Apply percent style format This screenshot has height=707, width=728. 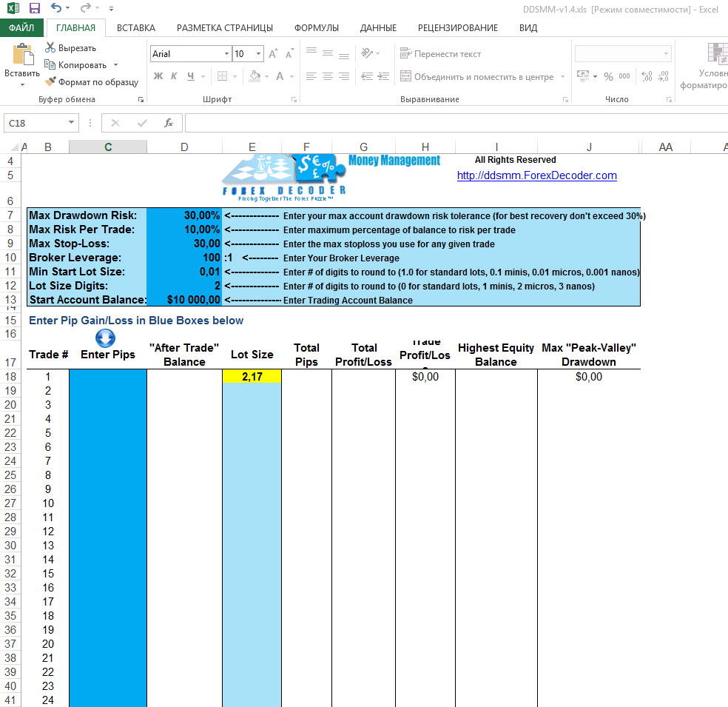coord(609,76)
